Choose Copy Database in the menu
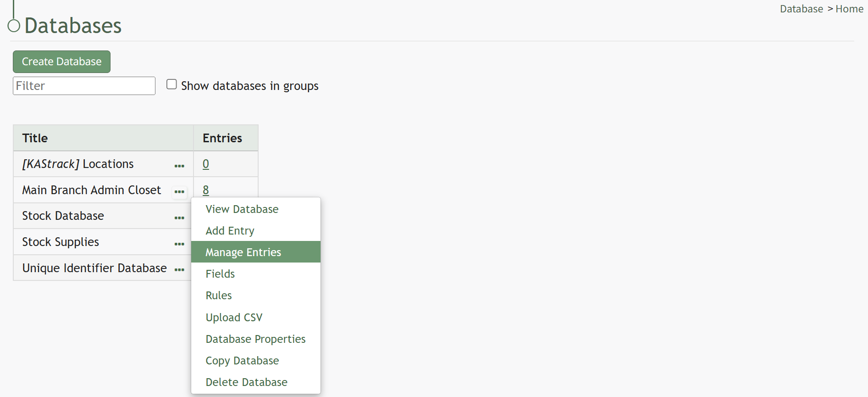This screenshot has width=868, height=397. [256, 361]
